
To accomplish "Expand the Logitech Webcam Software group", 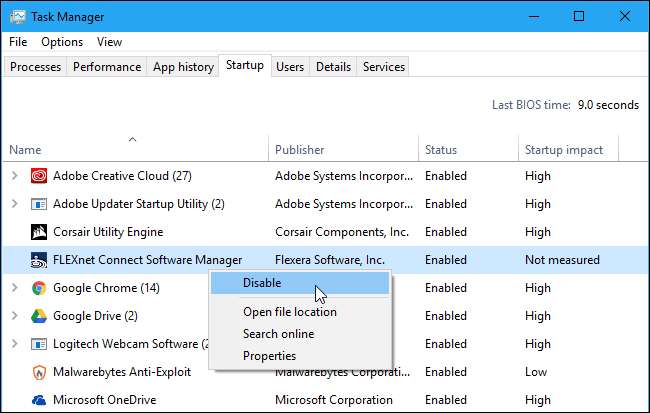I will [x=14, y=344].
